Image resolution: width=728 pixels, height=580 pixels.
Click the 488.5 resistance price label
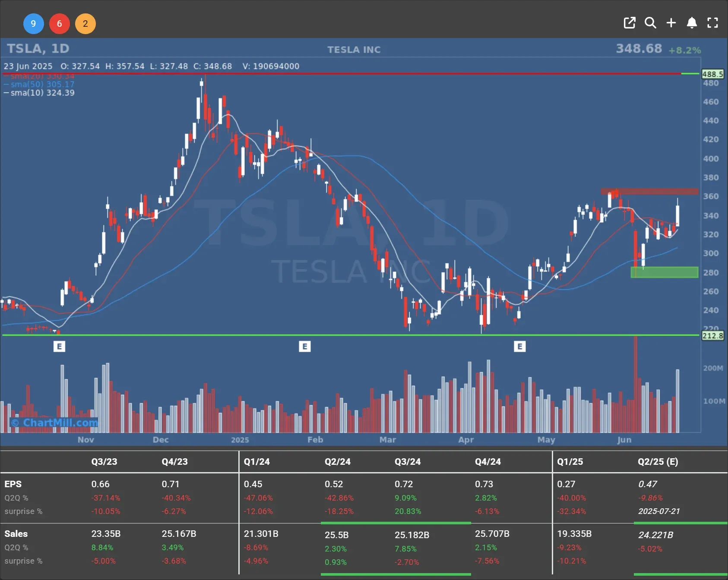[x=712, y=74]
